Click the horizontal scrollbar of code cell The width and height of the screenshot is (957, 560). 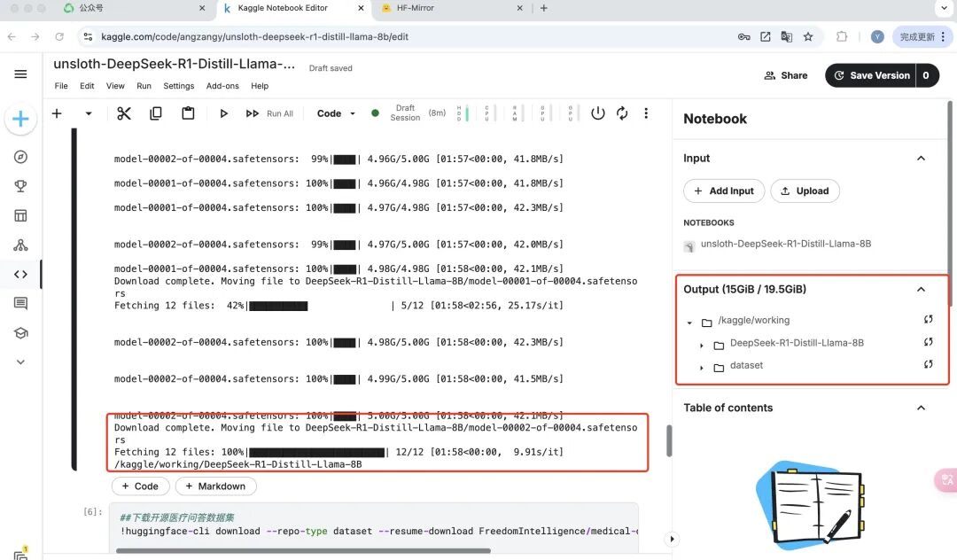303,551
